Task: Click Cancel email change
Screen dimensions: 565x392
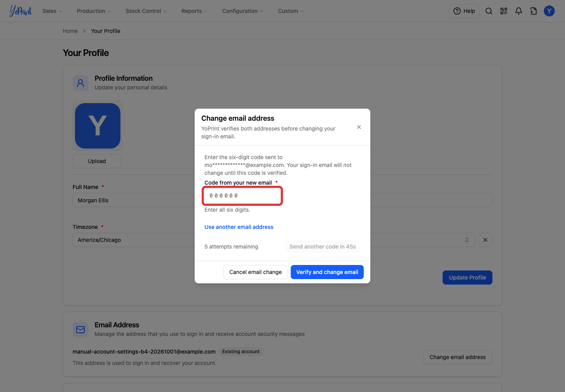Action: [x=255, y=272]
